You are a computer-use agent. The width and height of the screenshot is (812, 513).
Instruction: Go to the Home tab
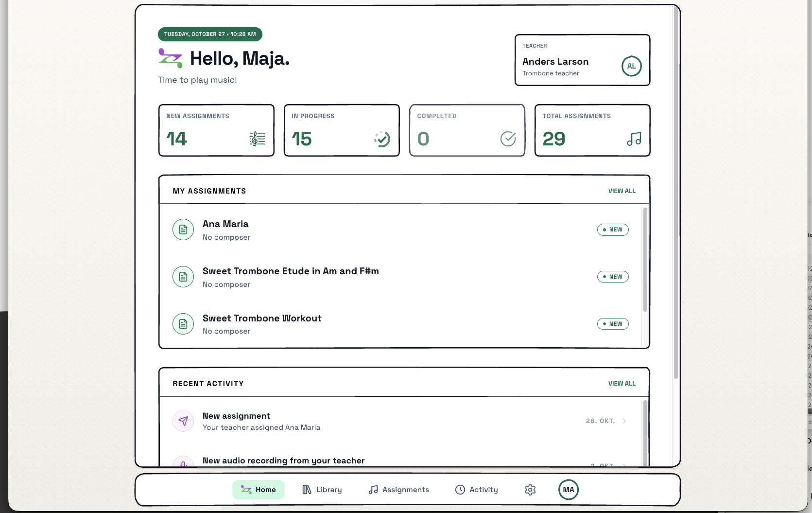[x=259, y=490]
